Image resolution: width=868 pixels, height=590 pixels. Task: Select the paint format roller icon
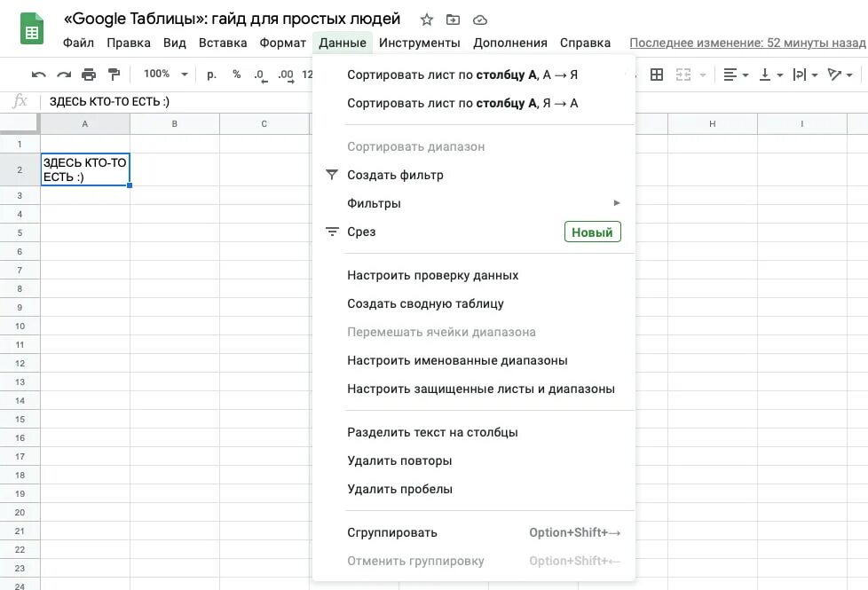(114, 75)
